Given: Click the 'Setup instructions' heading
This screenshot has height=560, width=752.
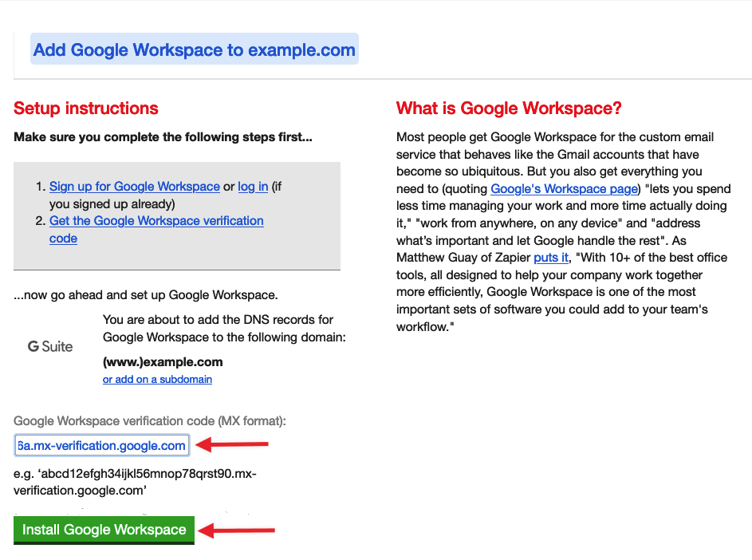Looking at the screenshot, I should [86, 108].
